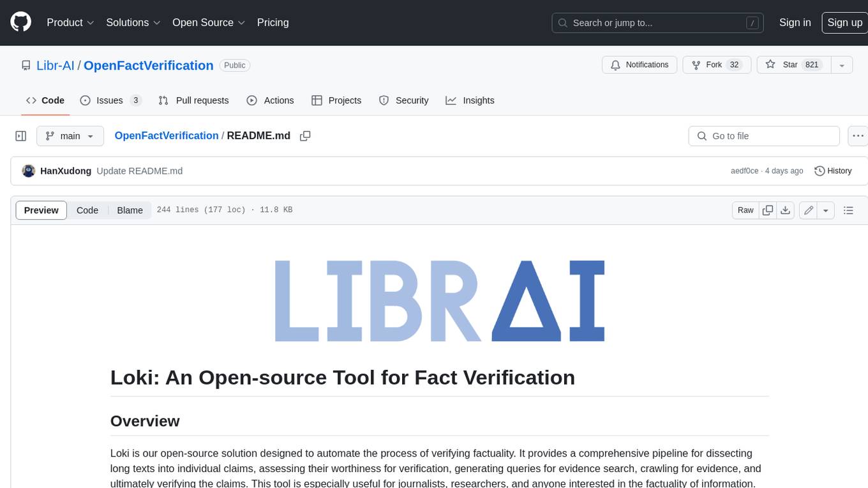The image size is (868, 488).
Task: Edit this file with the pencil icon
Action: click(809, 210)
